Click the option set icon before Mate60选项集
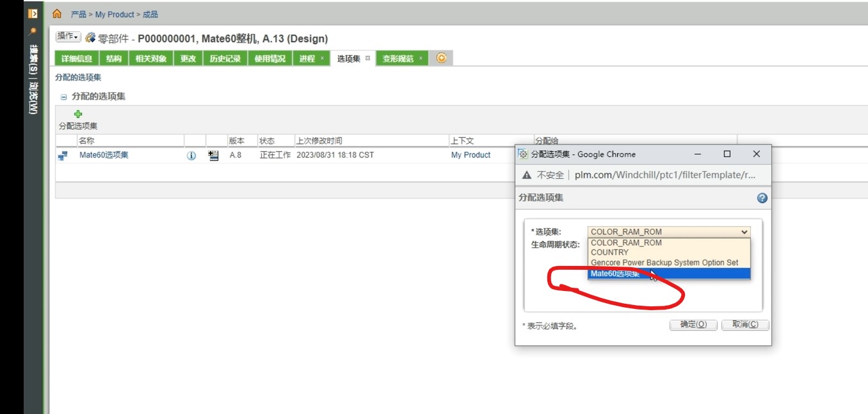The height and width of the screenshot is (414, 868). click(x=63, y=155)
